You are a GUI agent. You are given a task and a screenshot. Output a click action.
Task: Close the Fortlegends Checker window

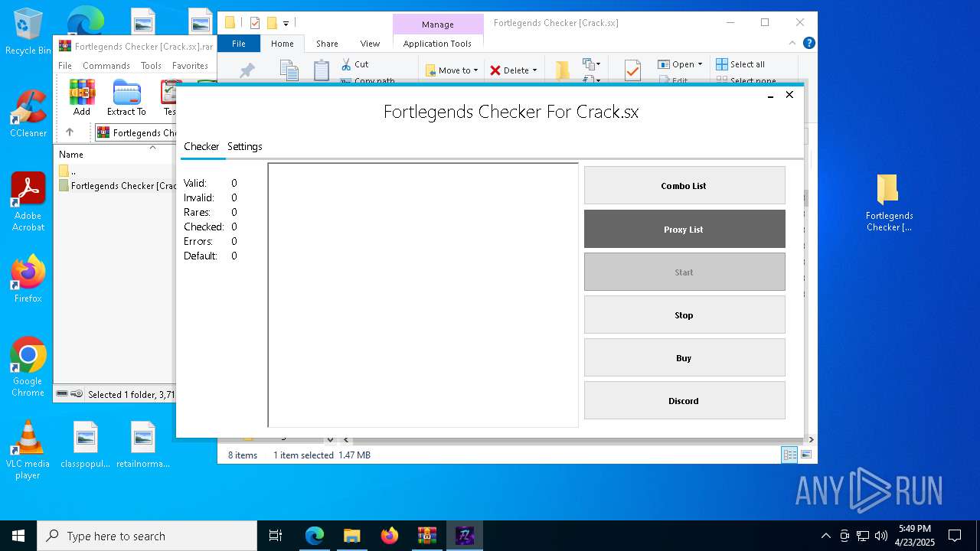(x=789, y=95)
